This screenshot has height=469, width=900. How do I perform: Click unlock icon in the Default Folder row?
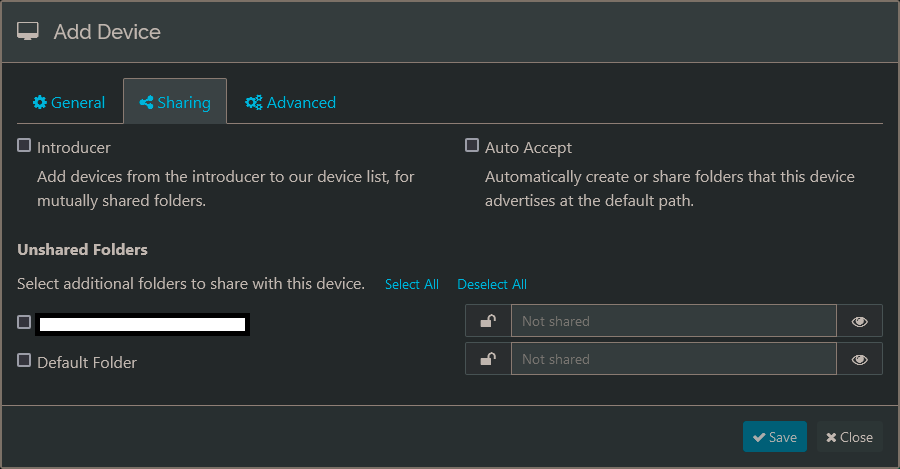tap(488, 359)
